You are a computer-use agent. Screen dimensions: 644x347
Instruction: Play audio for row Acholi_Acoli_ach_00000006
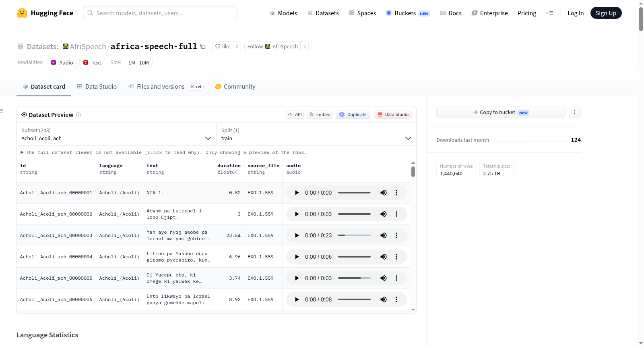coord(297,299)
